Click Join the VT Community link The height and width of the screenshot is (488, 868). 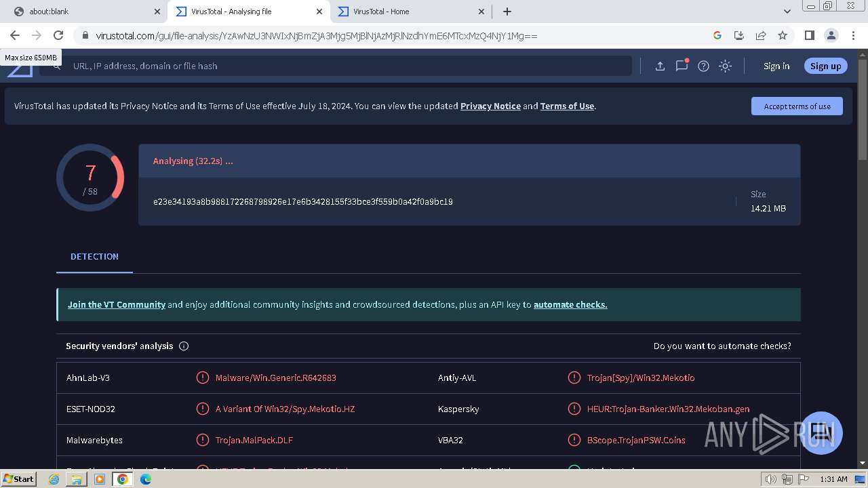pos(117,304)
